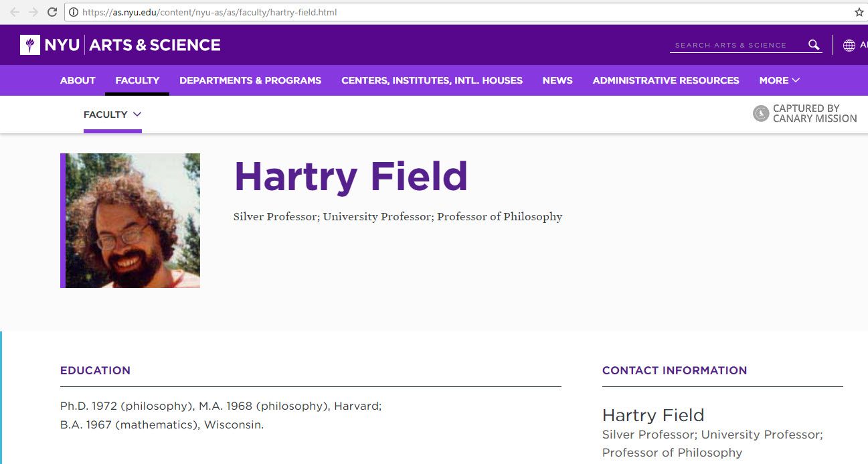Image resolution: width=868 pixels, height=464 pixels.
Task: Open the ABOUT menu item
Action: tap(77, 80)
